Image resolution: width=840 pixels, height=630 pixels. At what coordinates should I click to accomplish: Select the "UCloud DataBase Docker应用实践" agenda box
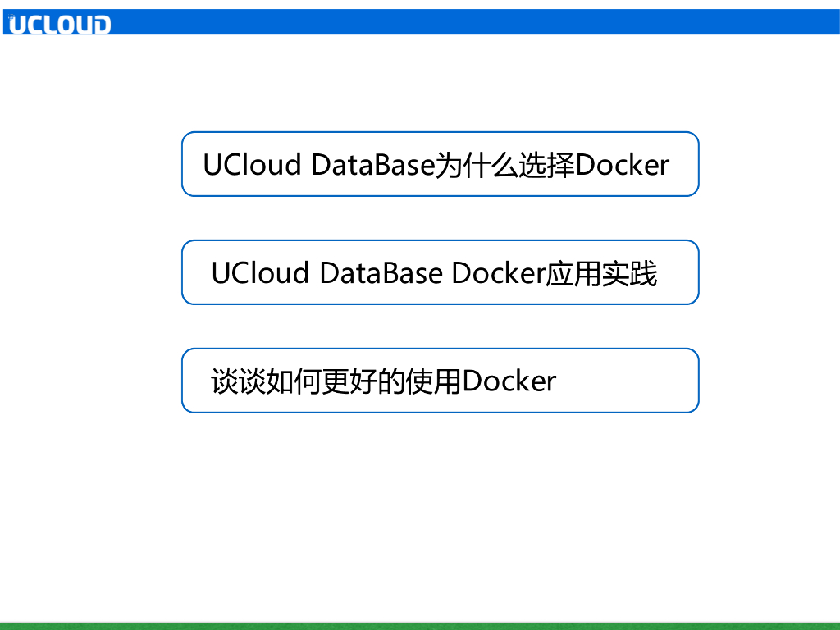click(440, 272)
